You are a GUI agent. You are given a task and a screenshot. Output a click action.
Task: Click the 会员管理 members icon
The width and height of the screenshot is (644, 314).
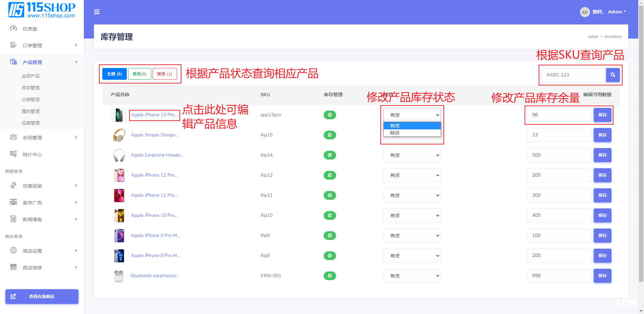(13, 137)
